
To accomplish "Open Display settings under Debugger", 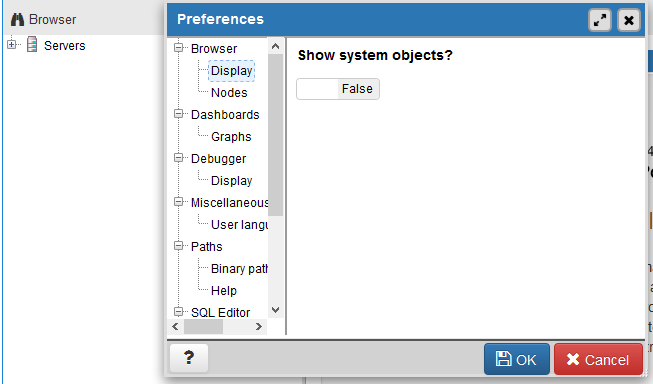I will (232, 181).
